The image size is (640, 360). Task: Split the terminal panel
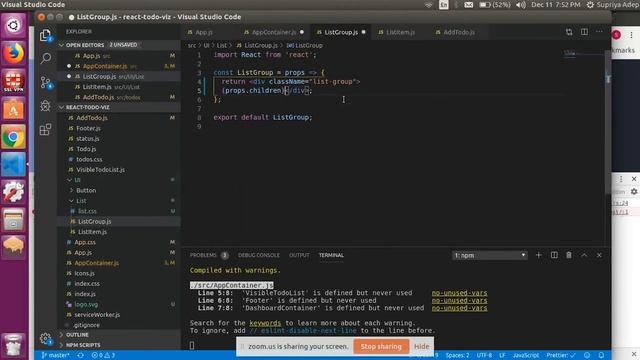[554, 255]
